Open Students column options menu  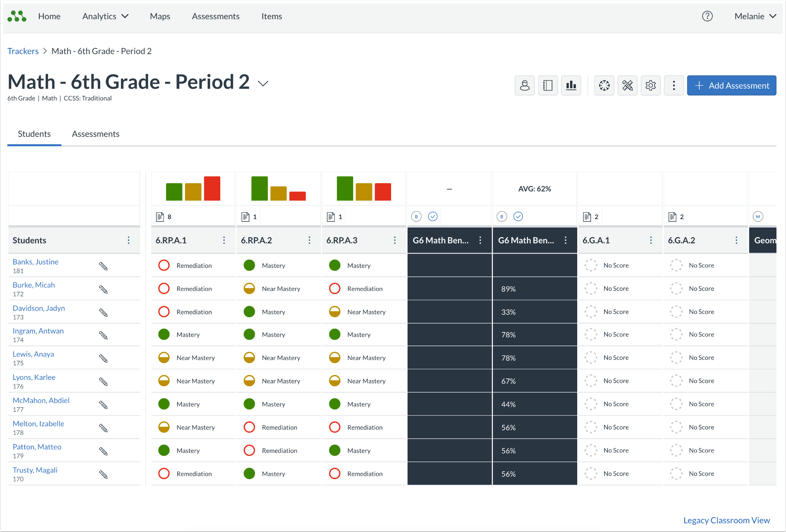click(x=129, y=240)
